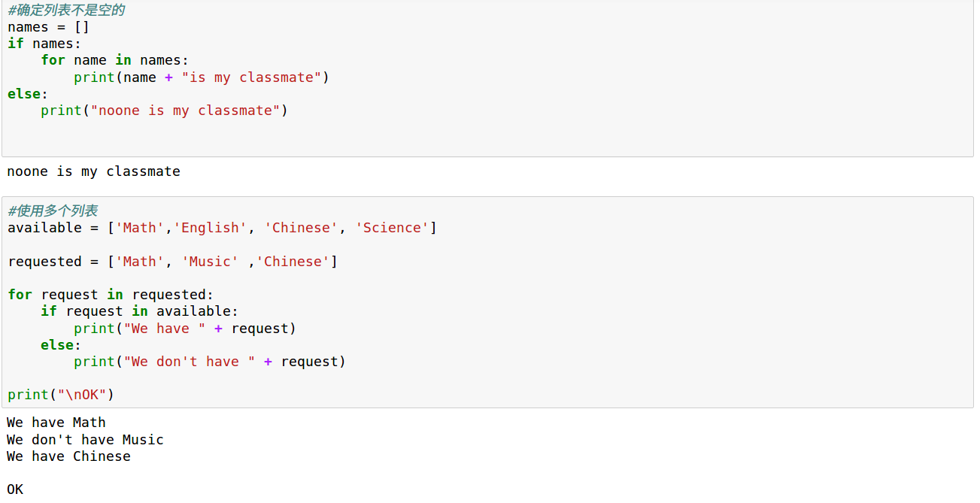
Task: Click the "We don't have " print statement
Action: coord(210,362)
